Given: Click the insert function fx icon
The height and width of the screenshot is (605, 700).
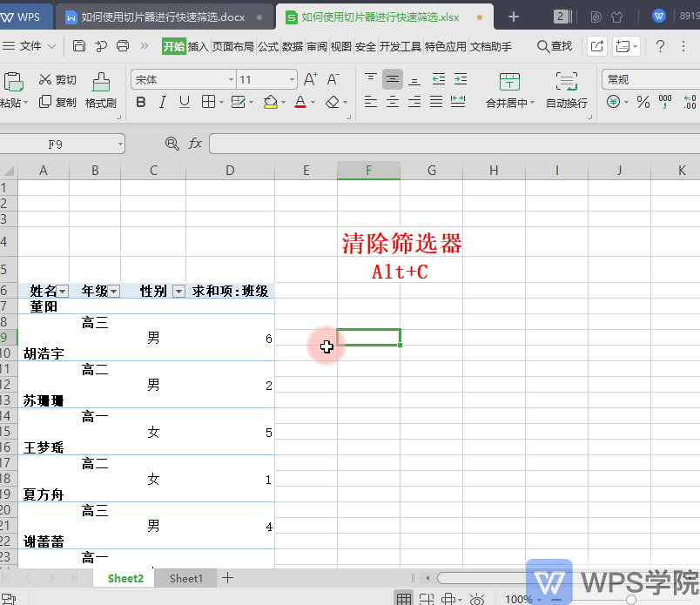Looking at the screenshot, I should point(195,144).
